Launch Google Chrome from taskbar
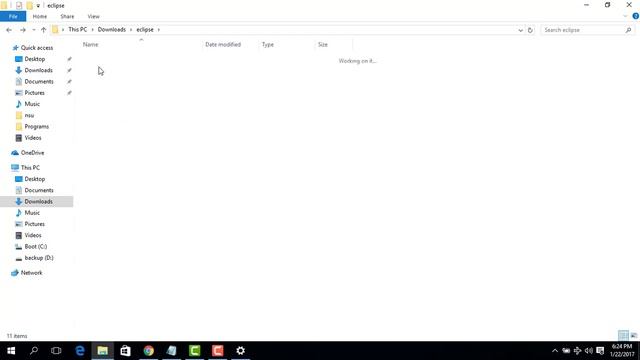640x360 pixels. pos(149,351)
